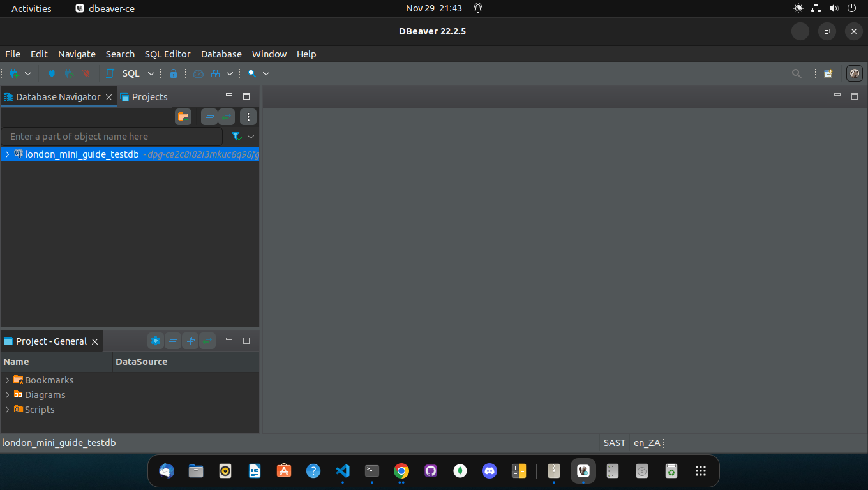Open a new database connection

point(12,73)
